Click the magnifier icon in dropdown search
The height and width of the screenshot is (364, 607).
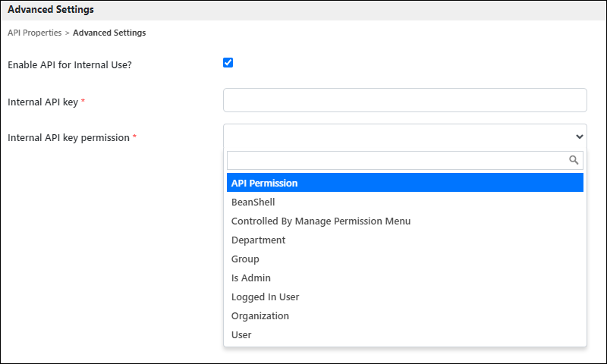(x=574, y=160)
